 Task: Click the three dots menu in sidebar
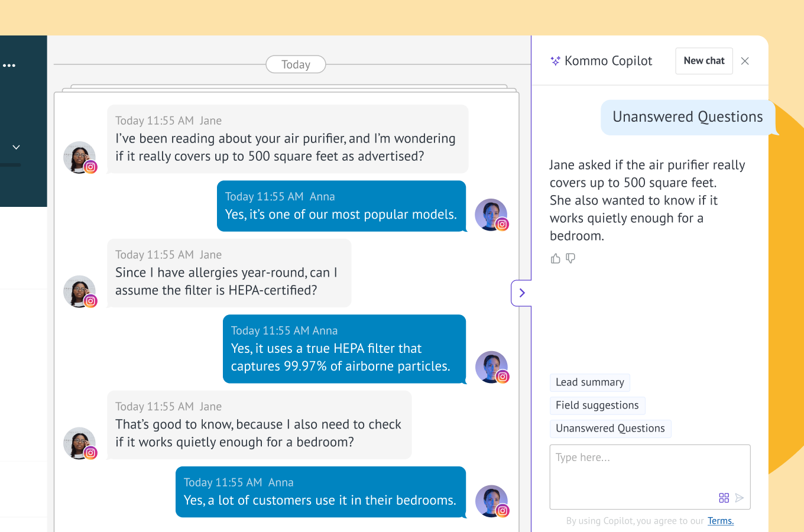pos(9,66)
